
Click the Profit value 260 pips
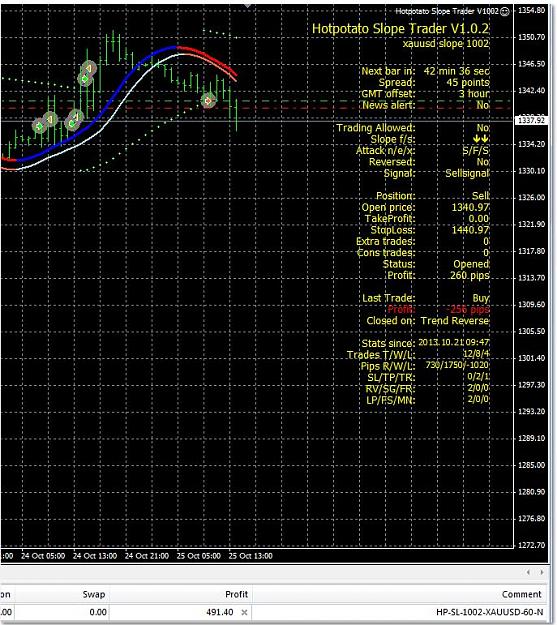pyautogui.click(x=469, y=275)
